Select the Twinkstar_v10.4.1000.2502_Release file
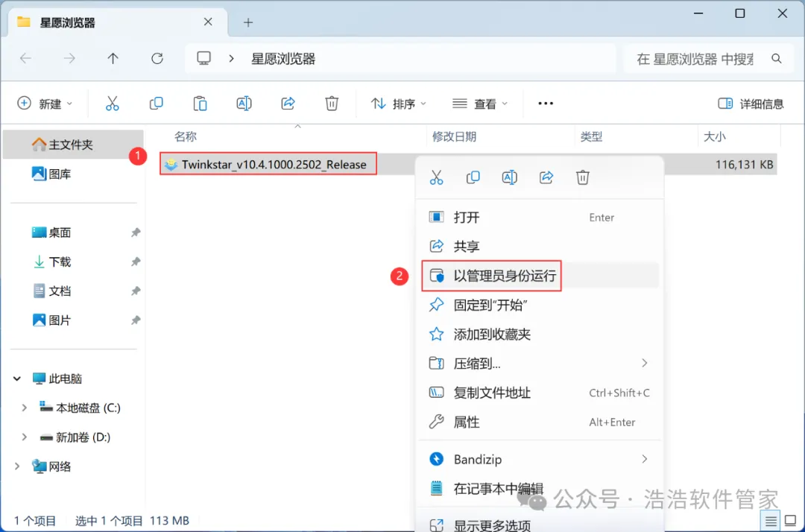The image size is (805, 532). [268, 165]
